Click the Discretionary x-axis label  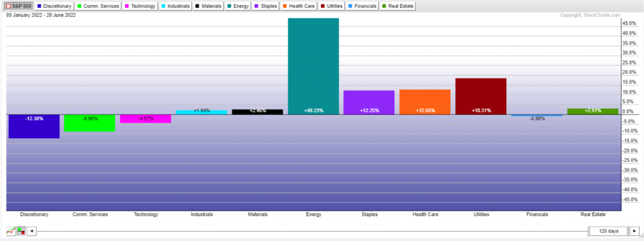(x=34, y=215)
